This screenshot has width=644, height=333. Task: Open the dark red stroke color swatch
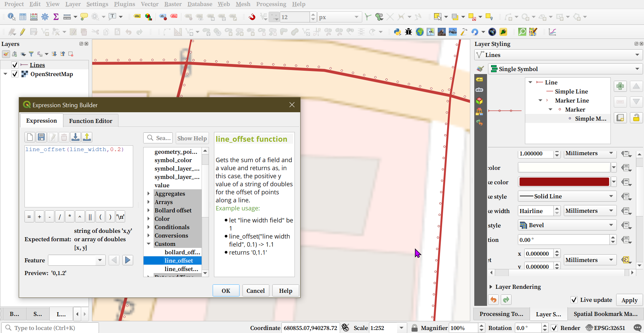coord(564,182)
